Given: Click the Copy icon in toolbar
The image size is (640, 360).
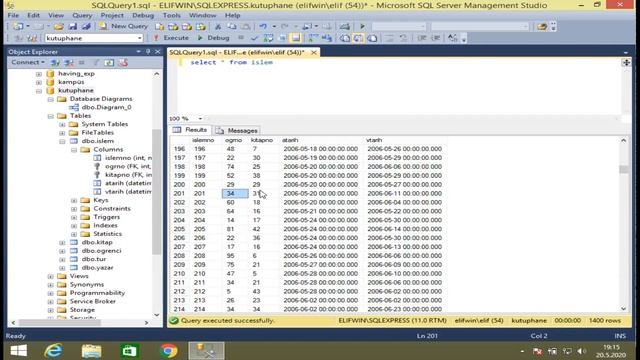Looking at the screenshot, I should coord(232,27).
